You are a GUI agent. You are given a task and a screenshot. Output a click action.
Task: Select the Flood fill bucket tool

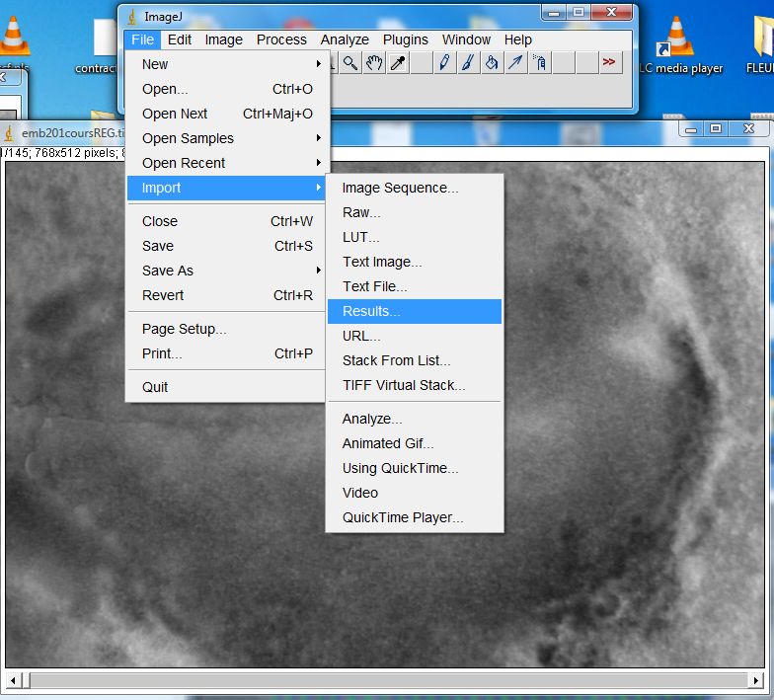pos(492,63)
